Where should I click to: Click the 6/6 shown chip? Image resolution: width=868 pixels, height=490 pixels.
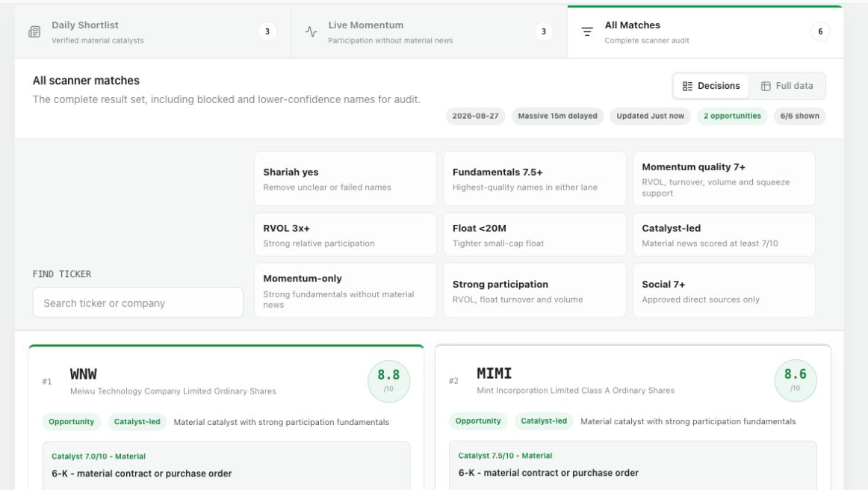800,117
